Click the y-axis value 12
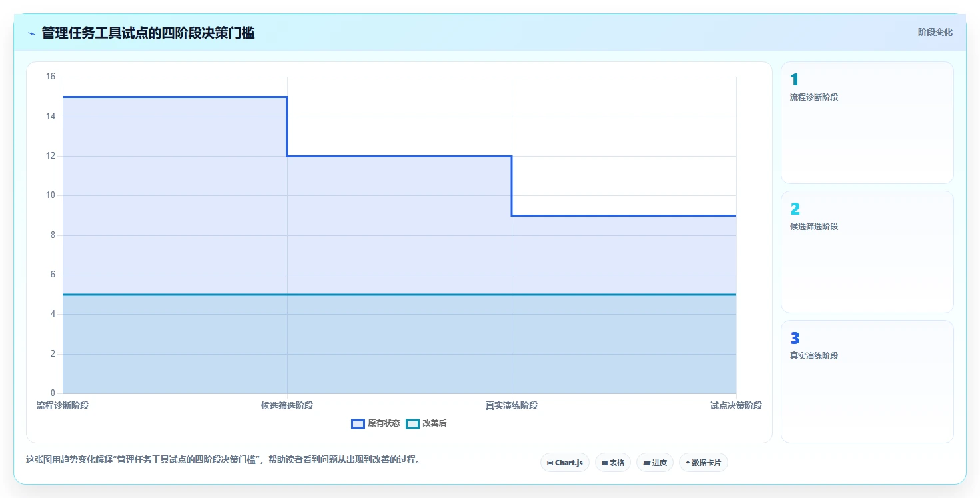The width and height of the screenshot is (980, 498). 51,156
